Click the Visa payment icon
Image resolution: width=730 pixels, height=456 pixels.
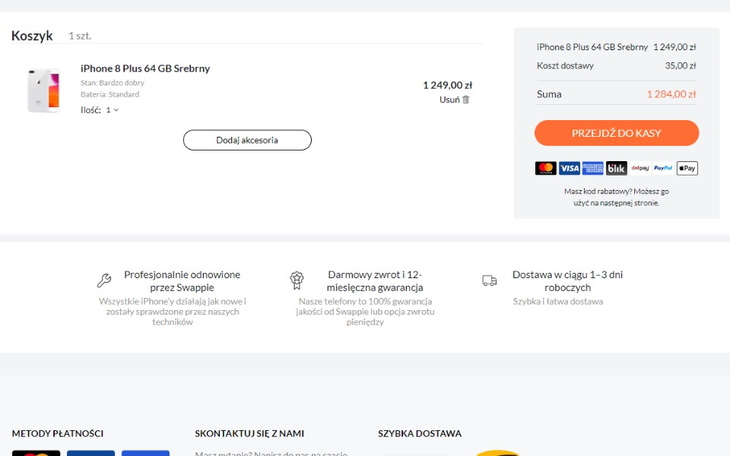point(569,168)
